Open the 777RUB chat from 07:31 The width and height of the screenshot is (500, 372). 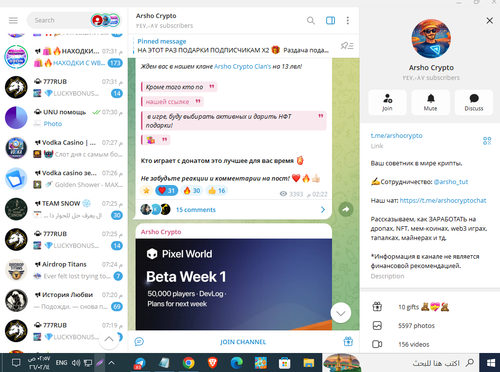coord(63,87)
